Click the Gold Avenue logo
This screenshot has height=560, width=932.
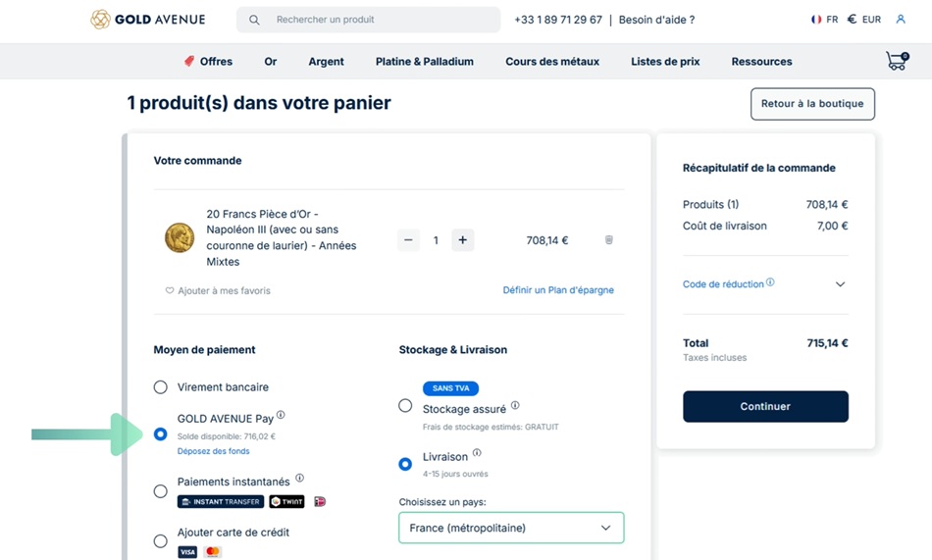[x=148, y=20]
